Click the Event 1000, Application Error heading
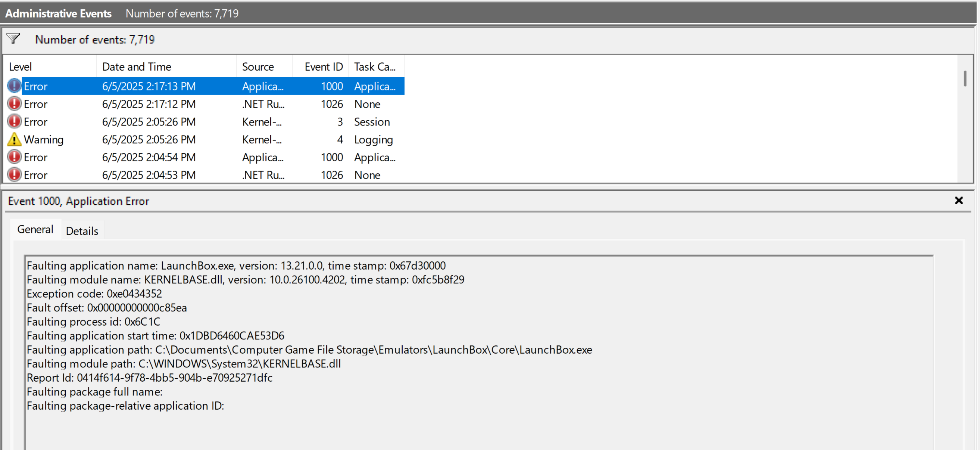This screenshot has height=450, width=980. [78, 201]
